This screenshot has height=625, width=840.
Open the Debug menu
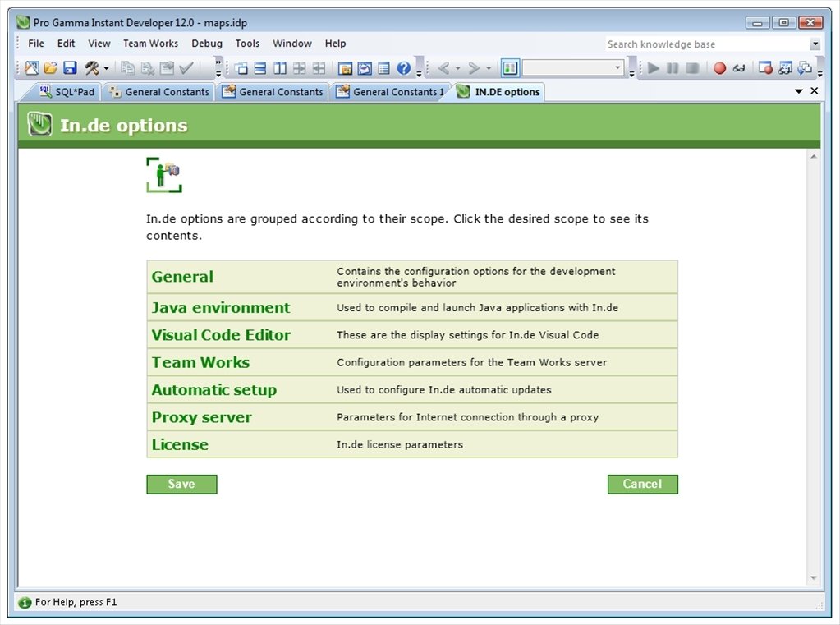pos(206,43)
